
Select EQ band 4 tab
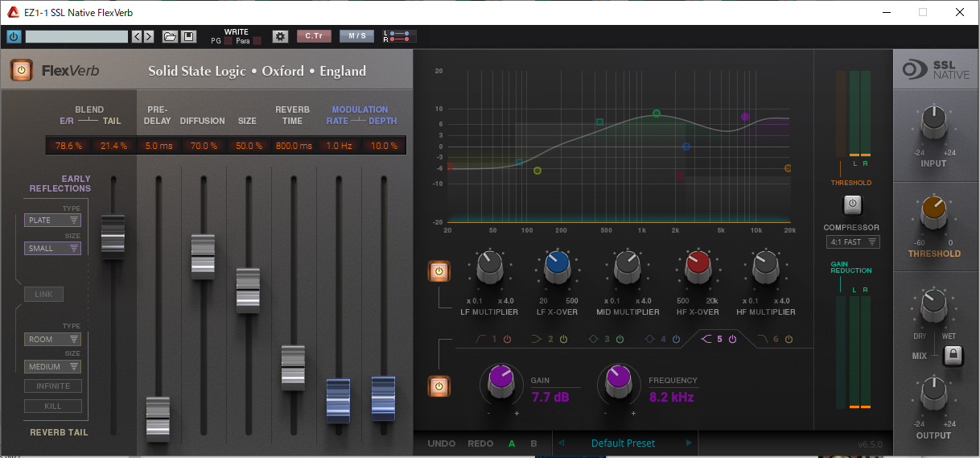(657, 339)
